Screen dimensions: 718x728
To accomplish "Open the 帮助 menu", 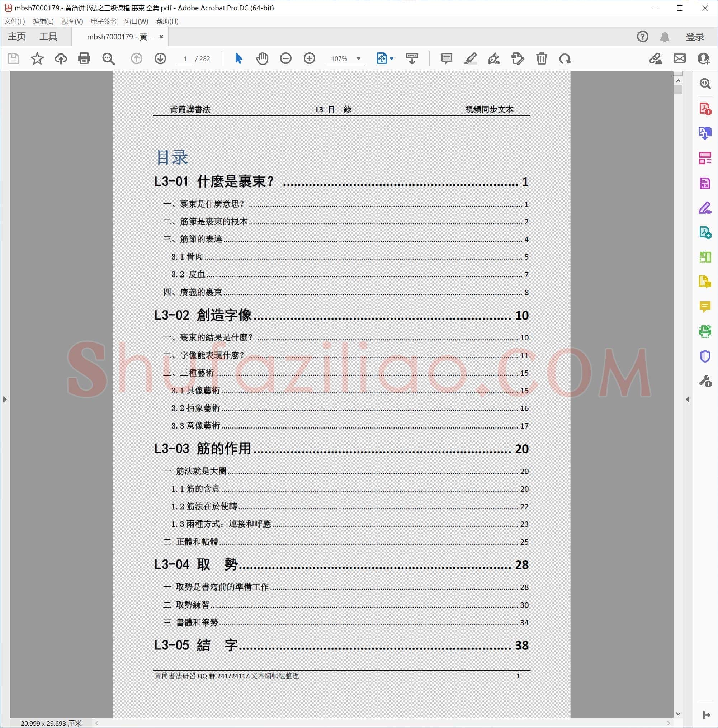I will click(167, 22).
